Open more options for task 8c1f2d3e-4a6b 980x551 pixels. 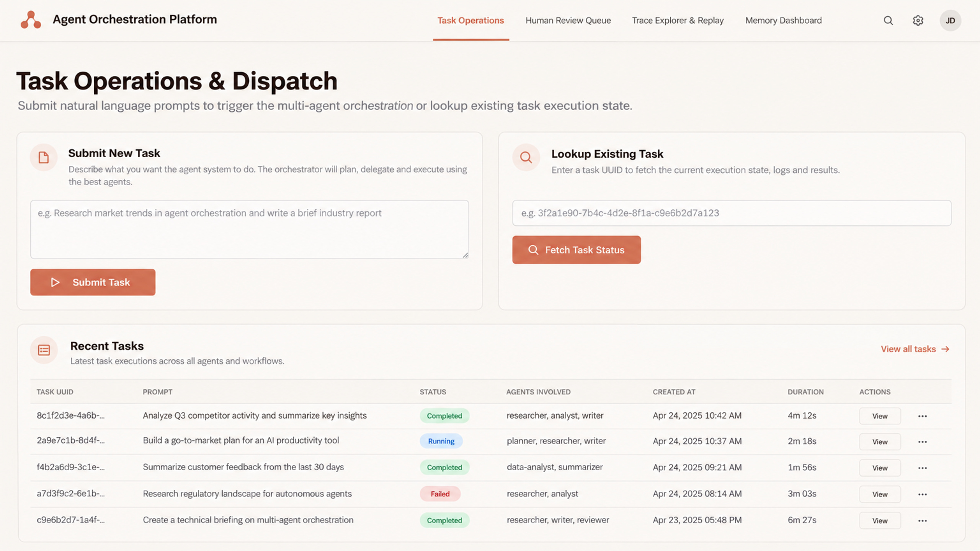[x=923, y=416]
